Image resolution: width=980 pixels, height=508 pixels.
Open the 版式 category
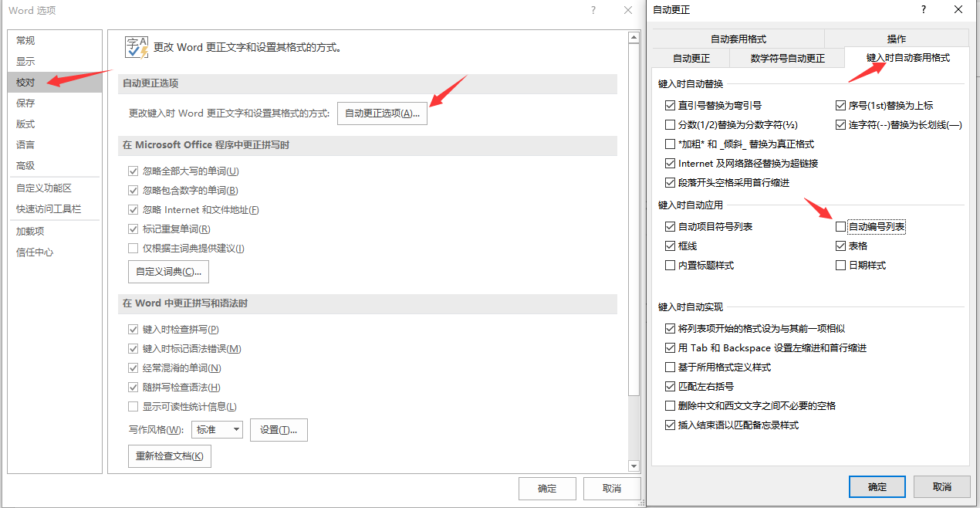(54, 124)
